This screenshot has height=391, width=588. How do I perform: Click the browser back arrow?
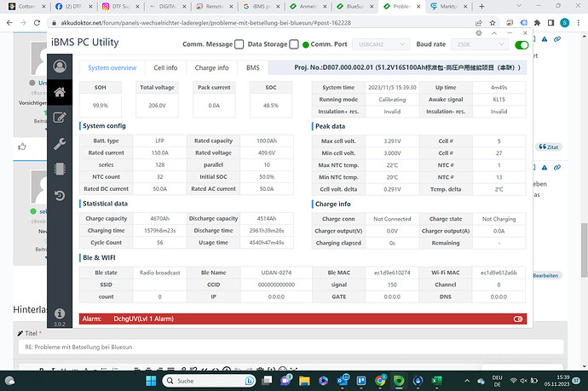(x=9, y=23)
